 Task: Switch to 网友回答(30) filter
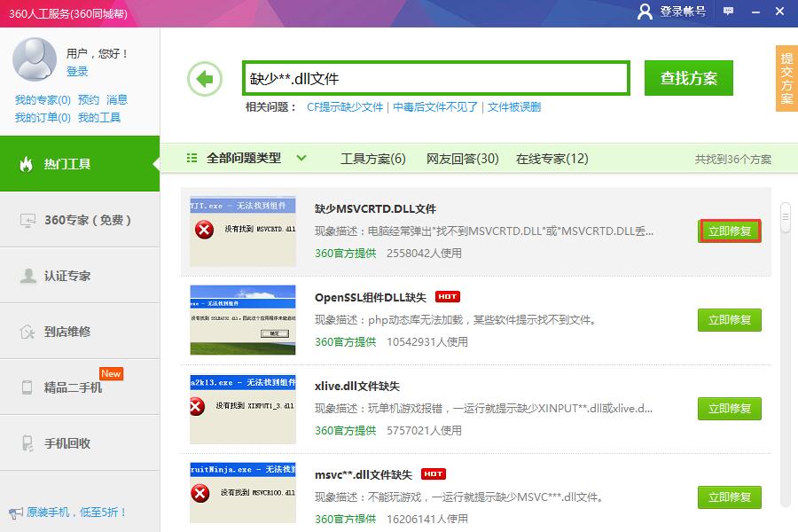(x=463, y=159)
